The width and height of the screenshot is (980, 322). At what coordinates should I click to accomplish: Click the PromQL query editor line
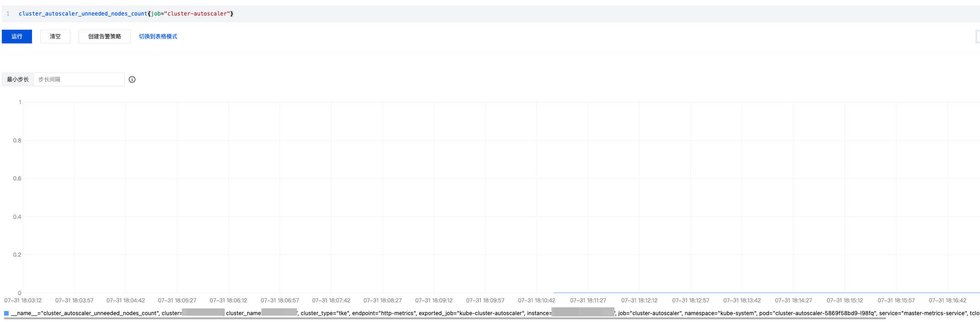[491, 14]
